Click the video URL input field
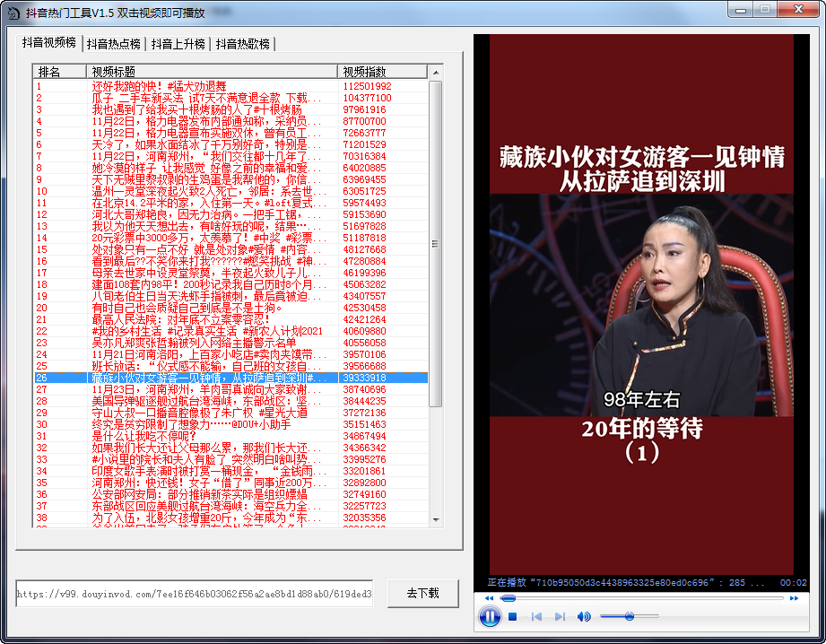The height and width of the screenshot is (644, 826). [x=195, y=594]
